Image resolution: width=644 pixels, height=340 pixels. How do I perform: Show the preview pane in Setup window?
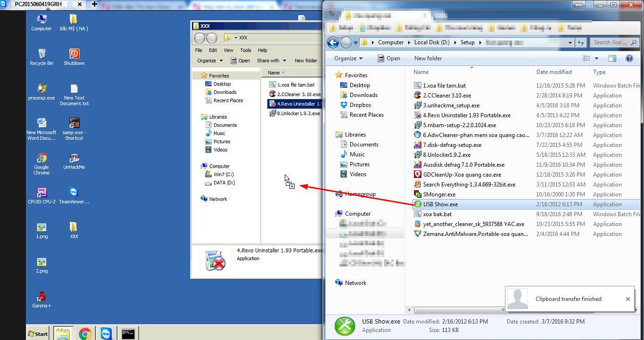(x=612, y=58)
